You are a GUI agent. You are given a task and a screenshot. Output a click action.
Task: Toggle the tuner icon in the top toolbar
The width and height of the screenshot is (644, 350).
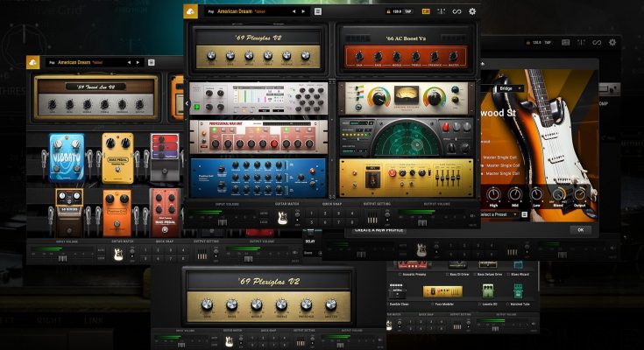click(x=441, y=11)
